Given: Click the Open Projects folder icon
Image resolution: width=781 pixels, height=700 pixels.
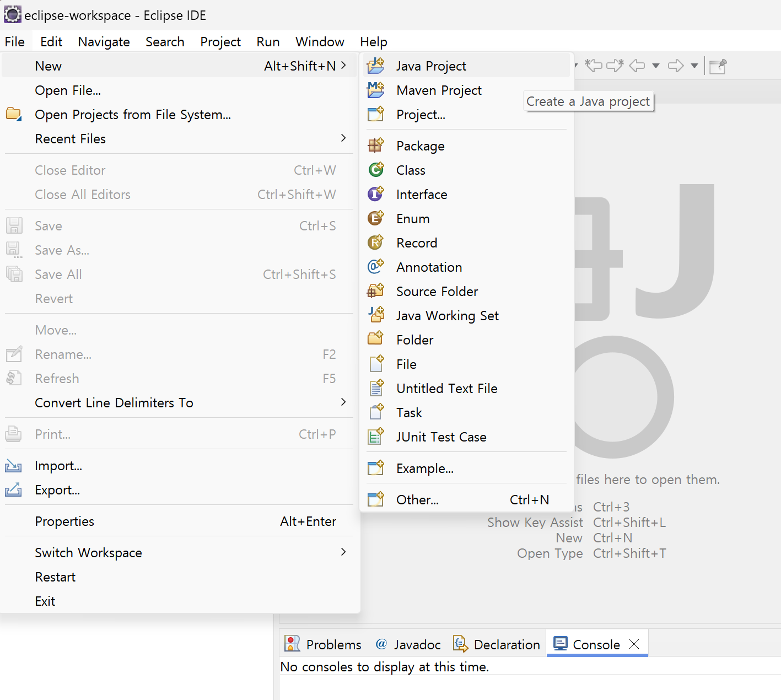Looking at the screenshot, I should pos(13,114).
